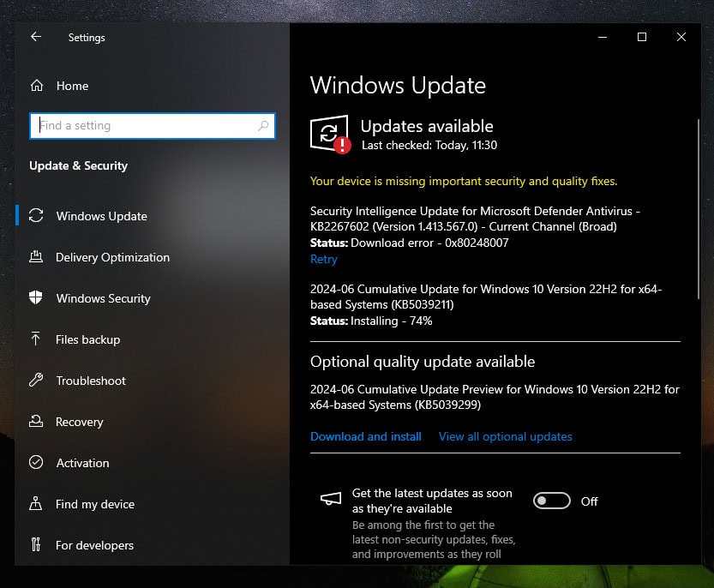Click the missing security fixes warning text
This screenshot has width=714, height=588.
click(x=464, y=181)
